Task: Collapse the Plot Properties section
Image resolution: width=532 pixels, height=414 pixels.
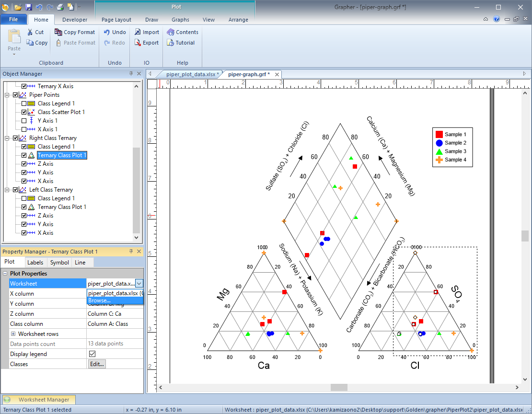Action: 5,274
